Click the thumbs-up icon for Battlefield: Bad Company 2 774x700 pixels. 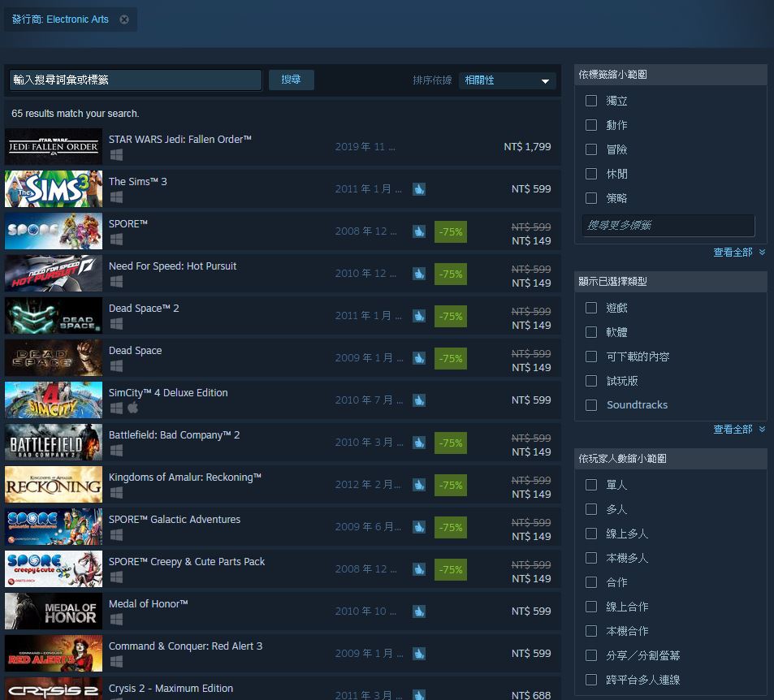pyautogui.click(x=419, y=443)
